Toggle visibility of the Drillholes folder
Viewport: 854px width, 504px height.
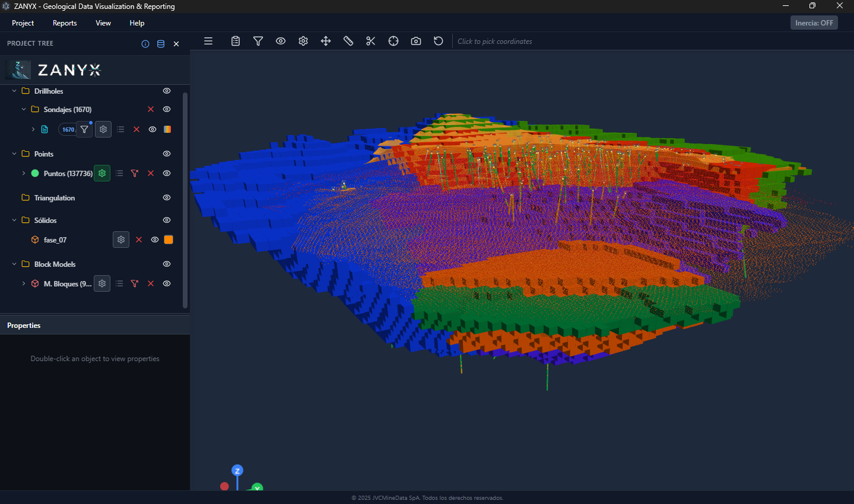coord(166,91)
